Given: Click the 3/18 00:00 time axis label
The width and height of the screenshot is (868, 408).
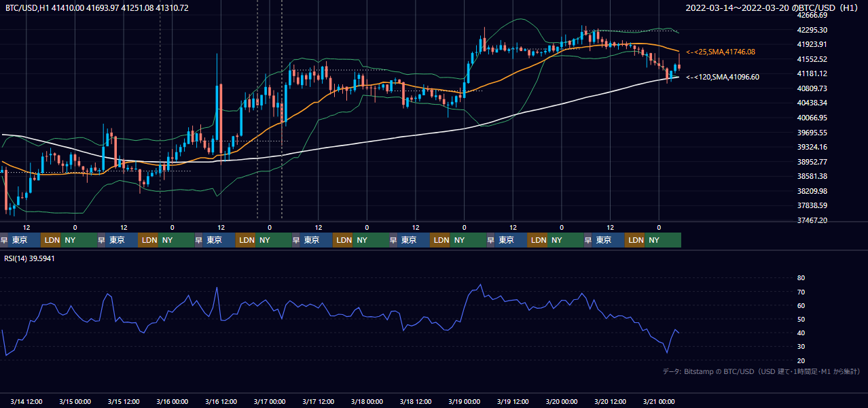Looking at the screenshot, I should click(x=367, y=401).
